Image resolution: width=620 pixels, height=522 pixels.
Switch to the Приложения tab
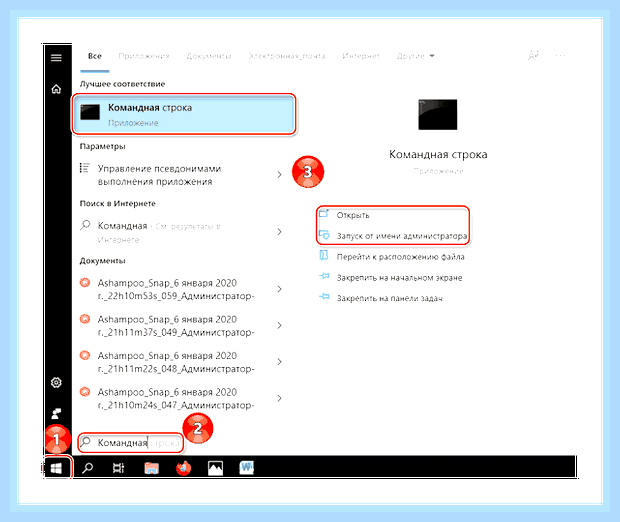pyautogui.click(x=144, y=56)
